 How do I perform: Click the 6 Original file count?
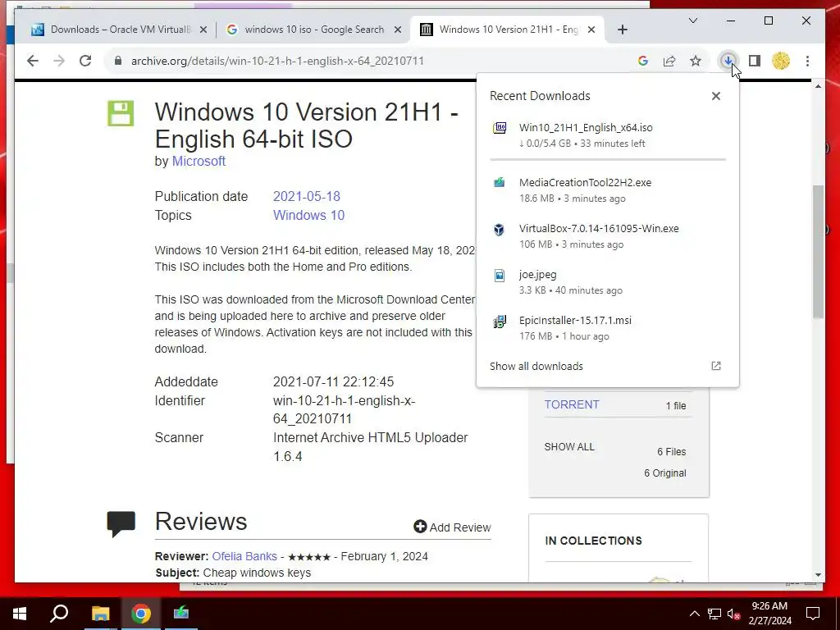(664, 473)
